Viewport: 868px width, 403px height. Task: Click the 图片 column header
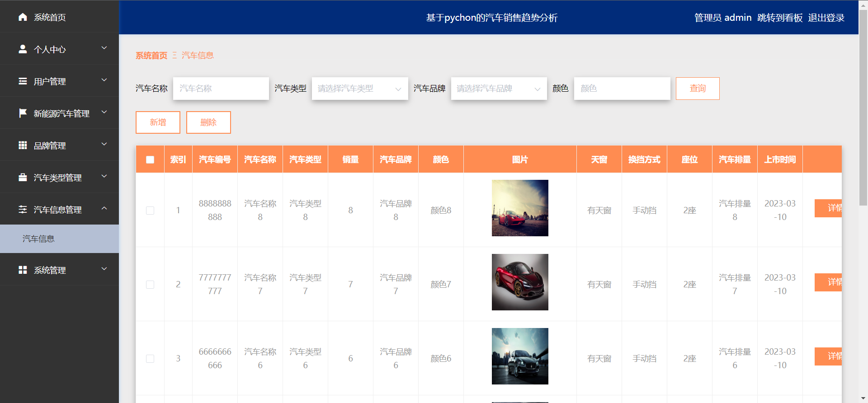click(520, 159)
